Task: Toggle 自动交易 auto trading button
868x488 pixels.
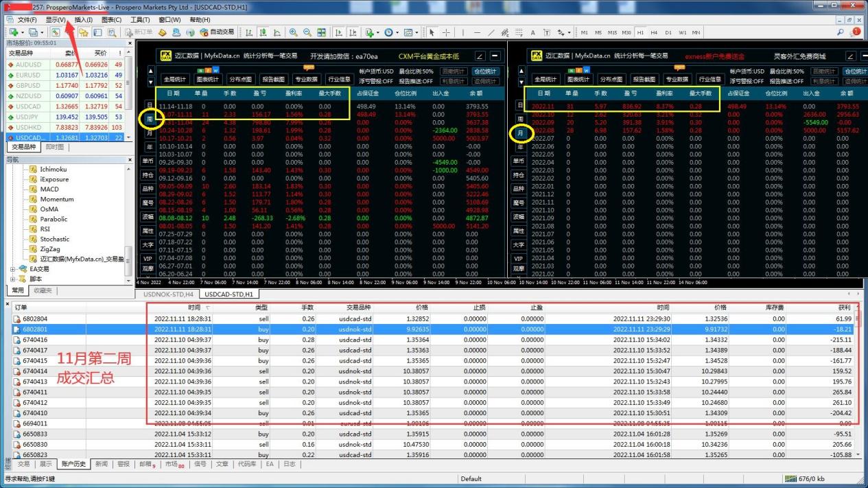Action: [216, 32]
